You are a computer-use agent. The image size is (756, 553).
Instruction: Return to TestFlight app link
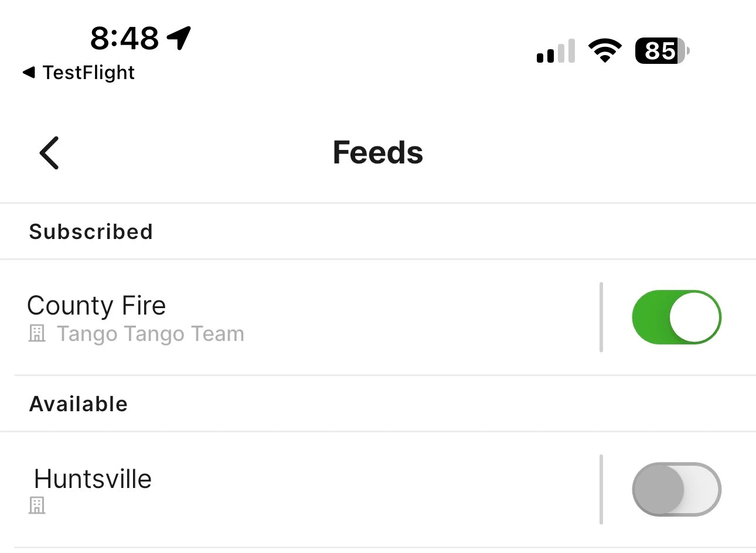[79, 73]
